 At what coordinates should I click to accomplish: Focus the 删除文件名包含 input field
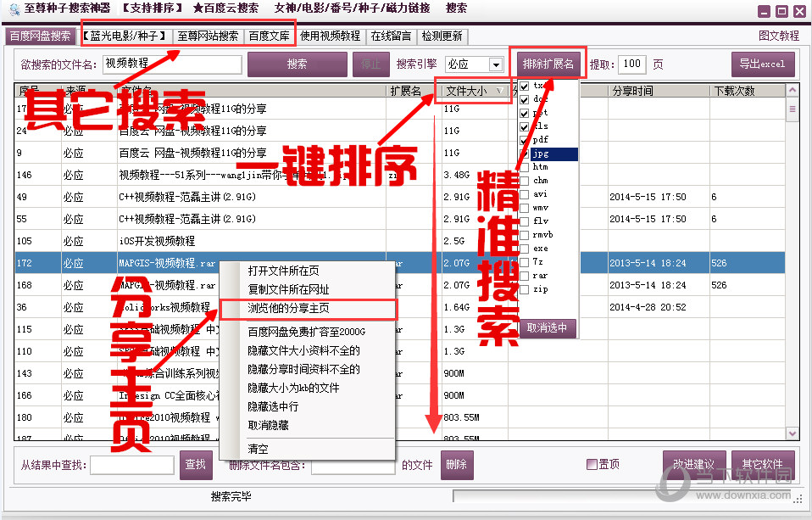[x=353, y=465]
